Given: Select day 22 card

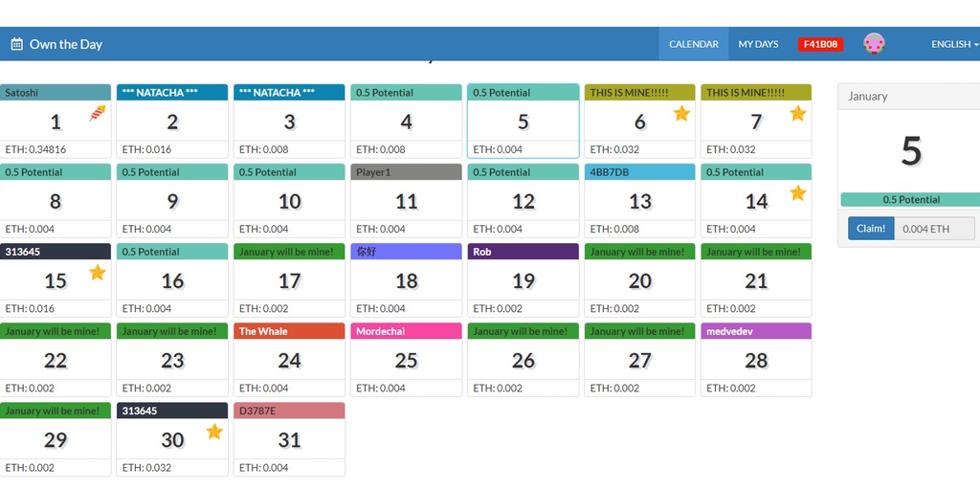Looking at the screenshot, I should pos(56,360).
